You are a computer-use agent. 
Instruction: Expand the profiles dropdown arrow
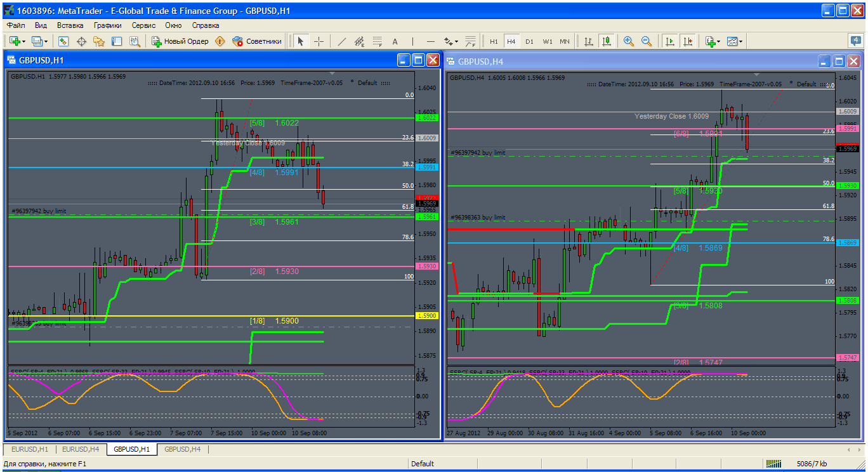click(47, 41)
